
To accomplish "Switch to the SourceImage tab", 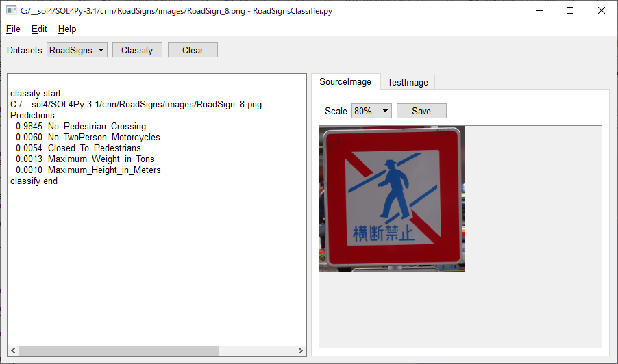I will [x=345, y=82].
